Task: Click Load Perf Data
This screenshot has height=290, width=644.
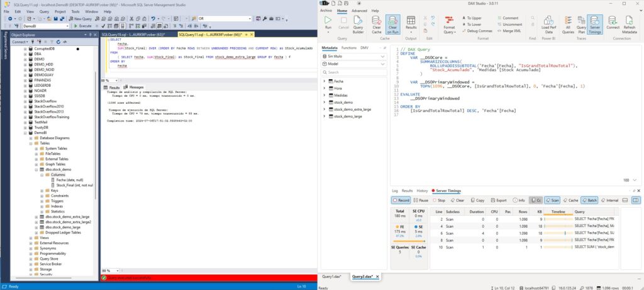Action: (548, 25)
